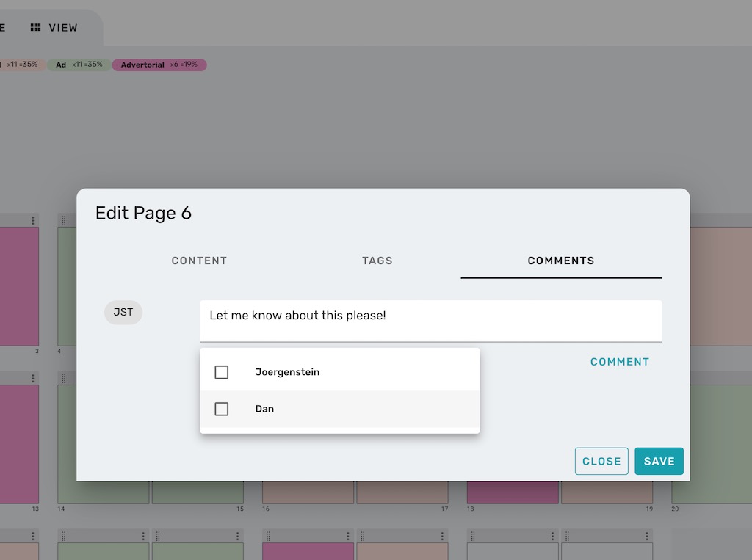Screen dimensions: 752x560
Task: Select the COMMENTS tab
Action: [561, 261]
